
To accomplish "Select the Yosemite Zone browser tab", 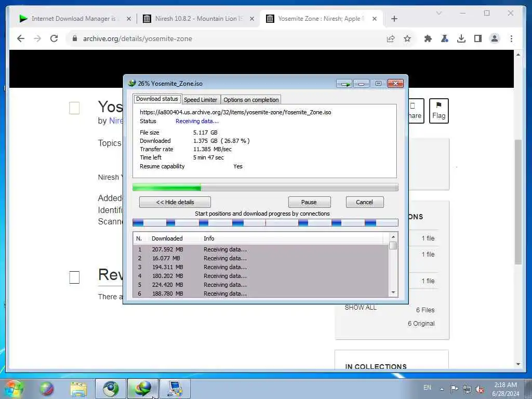I will 321,19.
